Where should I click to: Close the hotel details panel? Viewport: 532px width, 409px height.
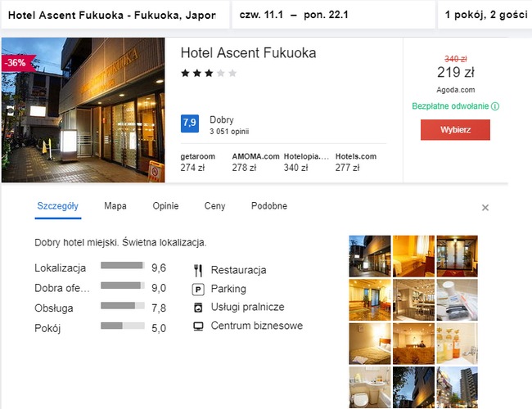click(485, 208)
